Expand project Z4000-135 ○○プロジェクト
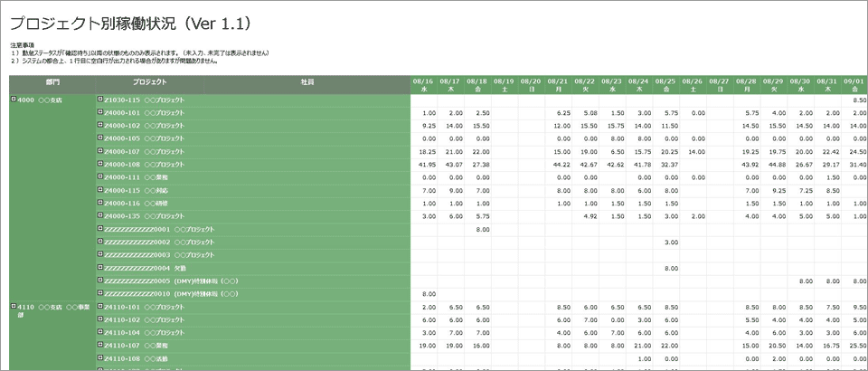The width and height of the screenshot is (868, 371). pyautogui.click(x=100, y=215)
